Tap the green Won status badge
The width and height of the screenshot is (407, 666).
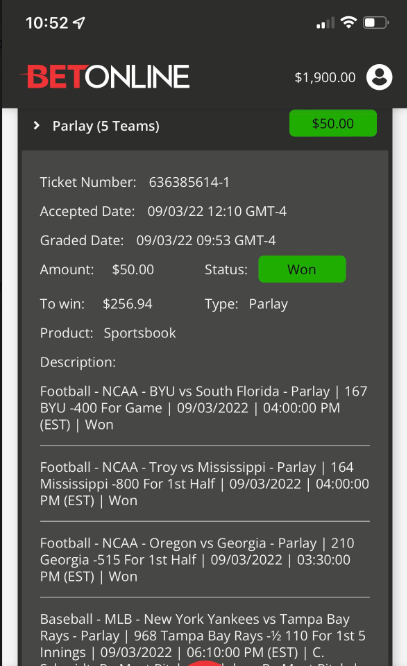tap(302, 269)
